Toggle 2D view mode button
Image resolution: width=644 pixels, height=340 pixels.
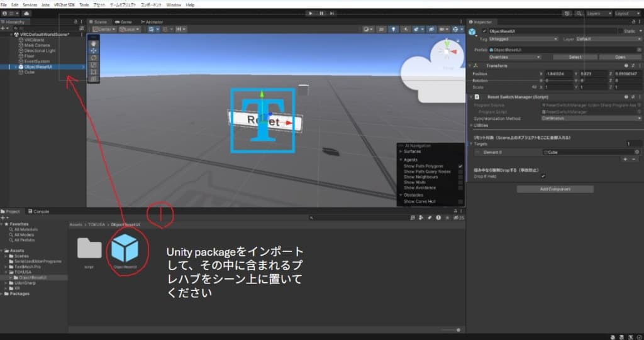tap(382, 29)
